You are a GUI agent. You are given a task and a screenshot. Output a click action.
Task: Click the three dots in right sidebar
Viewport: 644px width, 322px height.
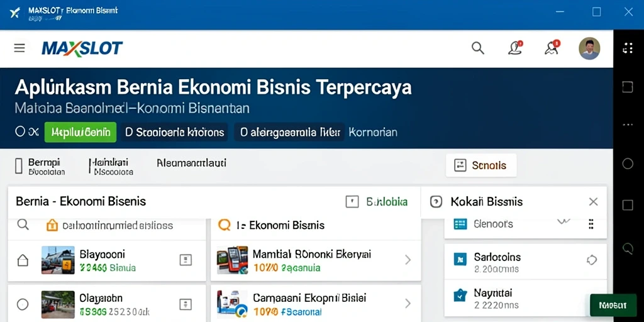pos(628,125)
